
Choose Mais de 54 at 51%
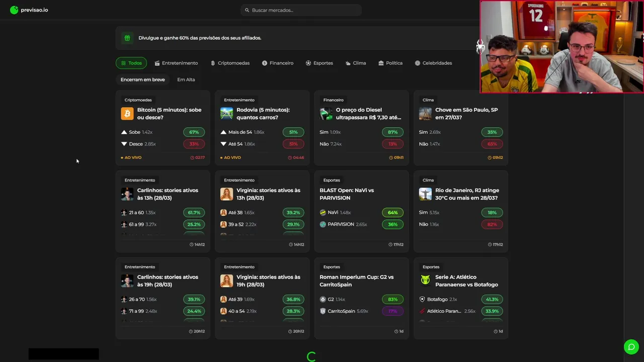(x=293, y=132)
